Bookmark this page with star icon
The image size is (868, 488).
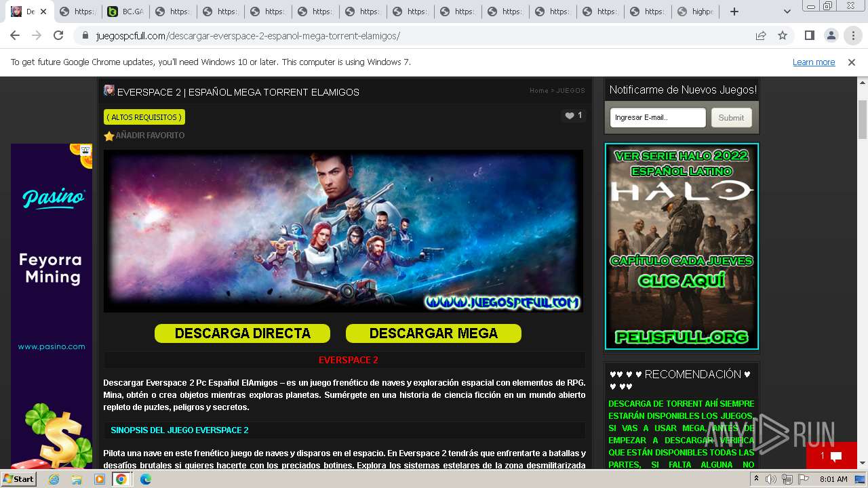(783, 35)
